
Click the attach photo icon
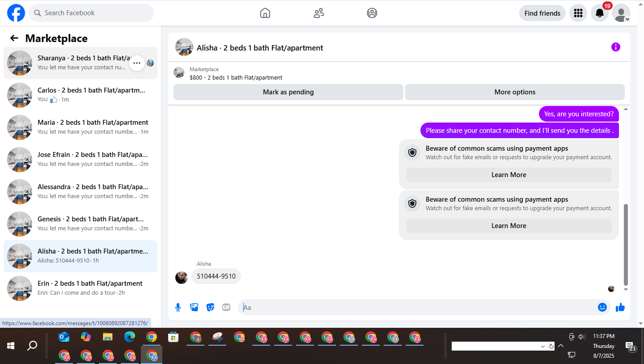(x=194, y=307)
